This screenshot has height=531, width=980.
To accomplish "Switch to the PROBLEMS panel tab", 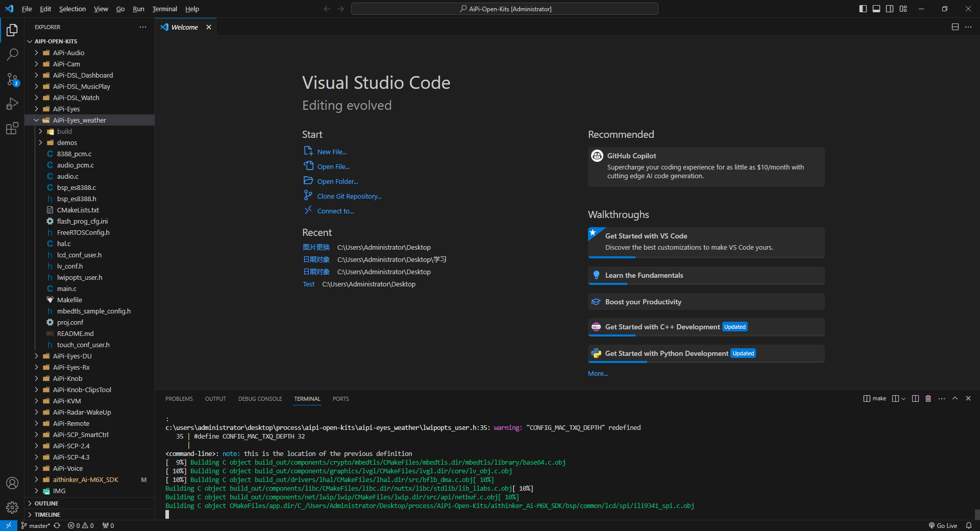I will pos(179,399).
